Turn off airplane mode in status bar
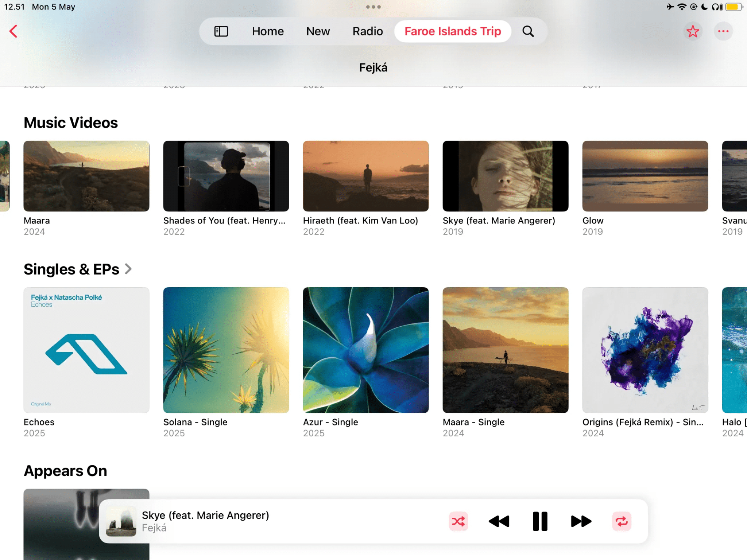747x560 pixels. (670, 7)
